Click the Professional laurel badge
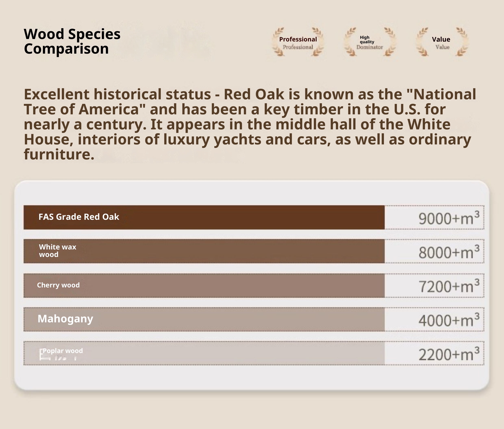This screenshot has width=504, height=429. [x=298, y=42]
